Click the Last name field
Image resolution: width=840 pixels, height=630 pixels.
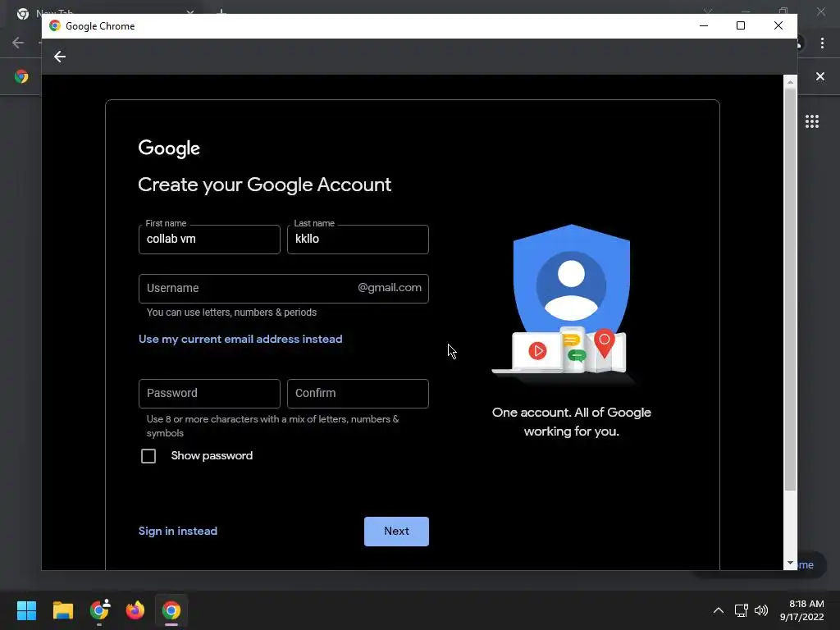[358, 240]
